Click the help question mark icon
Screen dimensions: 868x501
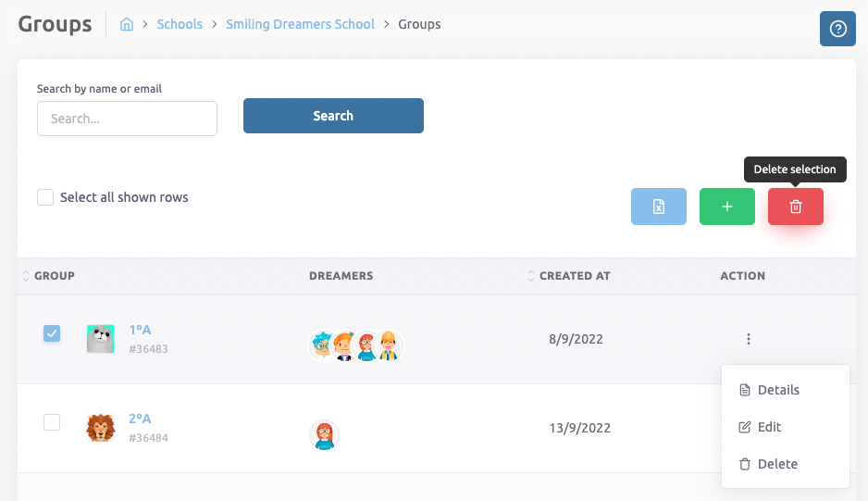837,29
